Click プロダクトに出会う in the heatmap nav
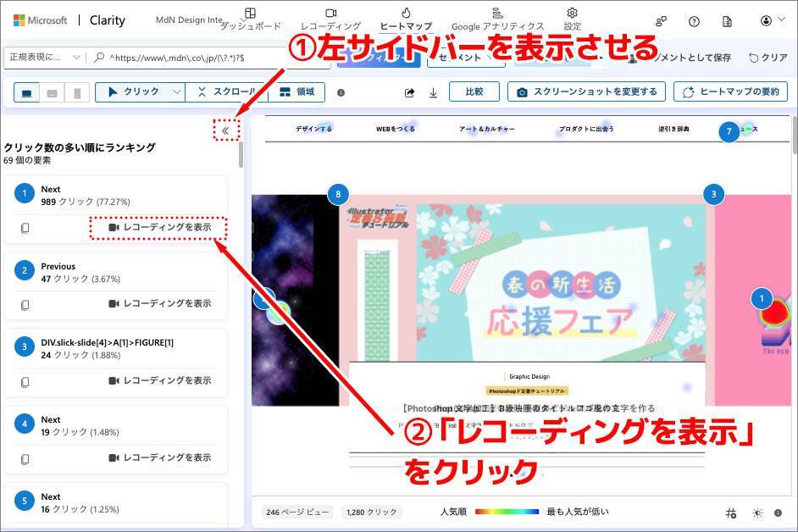 point(585,129)
